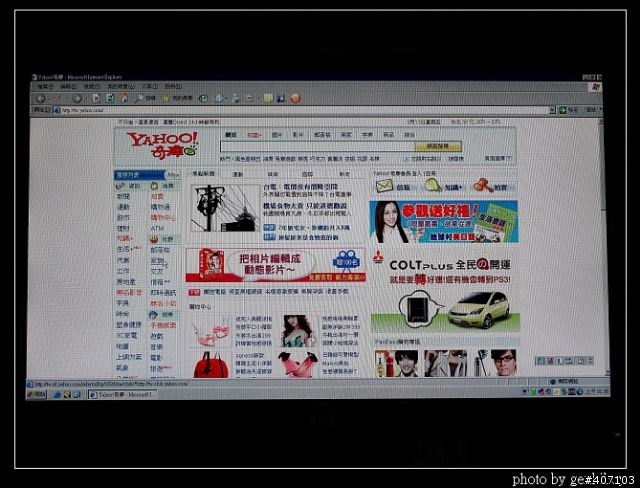Click the Refresh page icon in toolbar
The width and height of the screenshot is (640, 488).
tap(109, 98)
